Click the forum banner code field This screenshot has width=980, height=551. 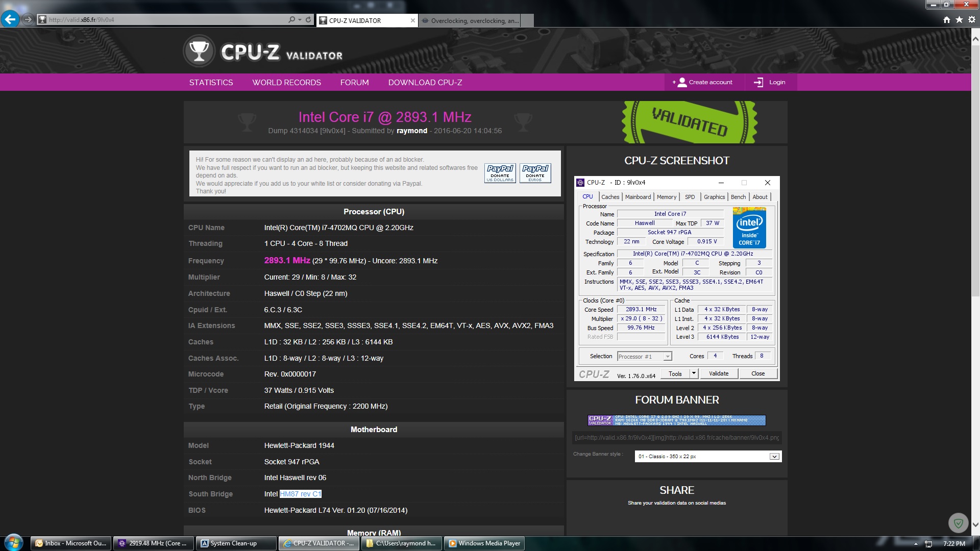pyautogui.click(x=677, y=437)
